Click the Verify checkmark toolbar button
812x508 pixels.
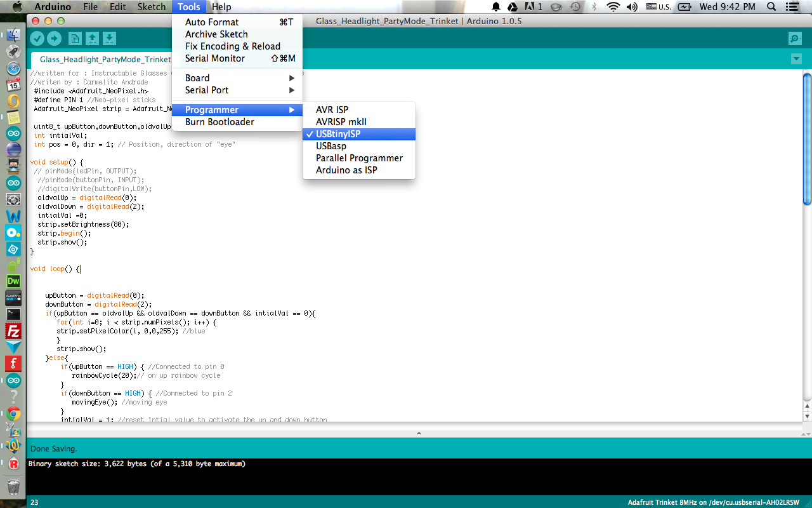click(37, 39)
